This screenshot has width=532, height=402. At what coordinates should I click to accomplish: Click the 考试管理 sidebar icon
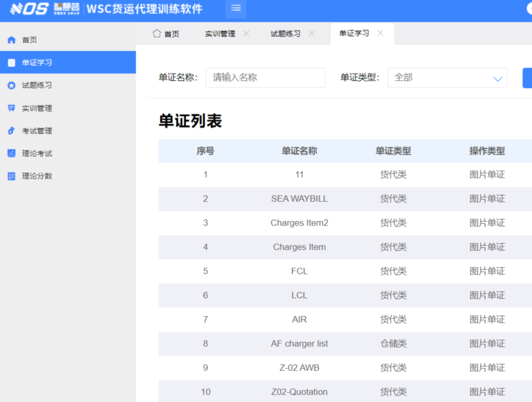coord(11,131)
